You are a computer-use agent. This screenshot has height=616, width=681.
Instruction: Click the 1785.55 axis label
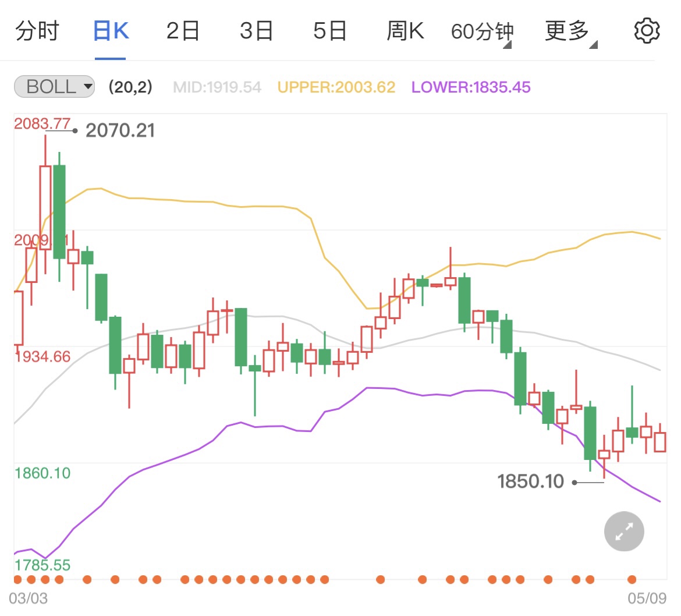[x=42, y=565]
